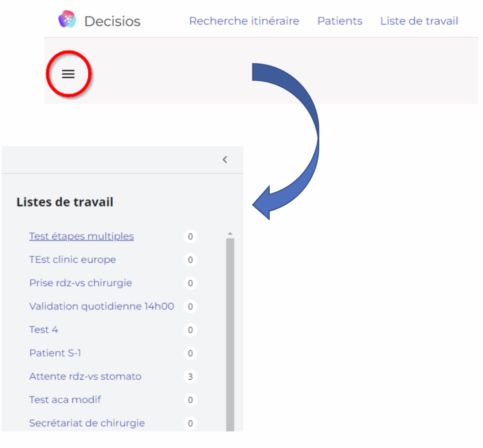483x448 pixels.
Task: Select Validation quotidienne 14h00 list
Action: (x=101, y=306)
